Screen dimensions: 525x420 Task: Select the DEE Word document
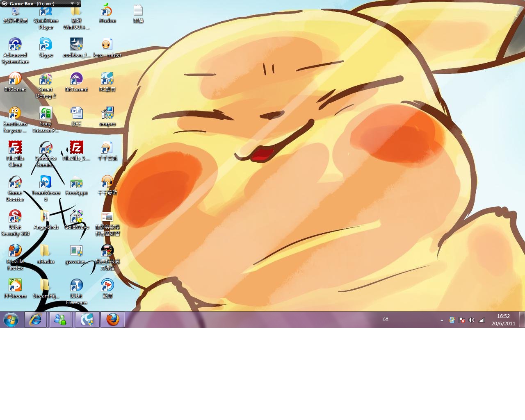[x=76, y=113]
